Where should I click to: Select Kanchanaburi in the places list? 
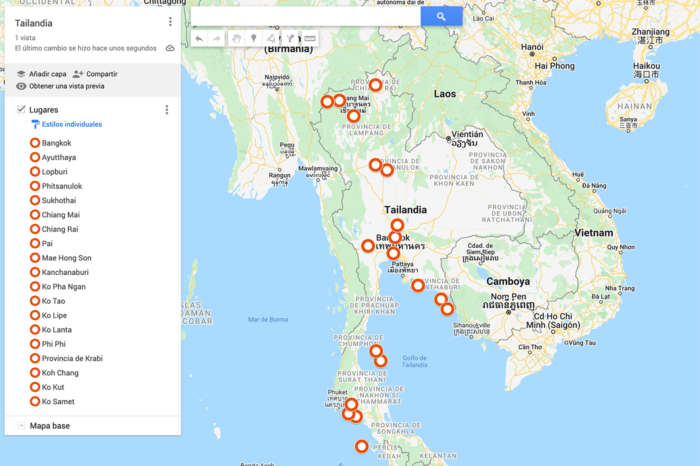pyautogui.click(x=65, y=272)
